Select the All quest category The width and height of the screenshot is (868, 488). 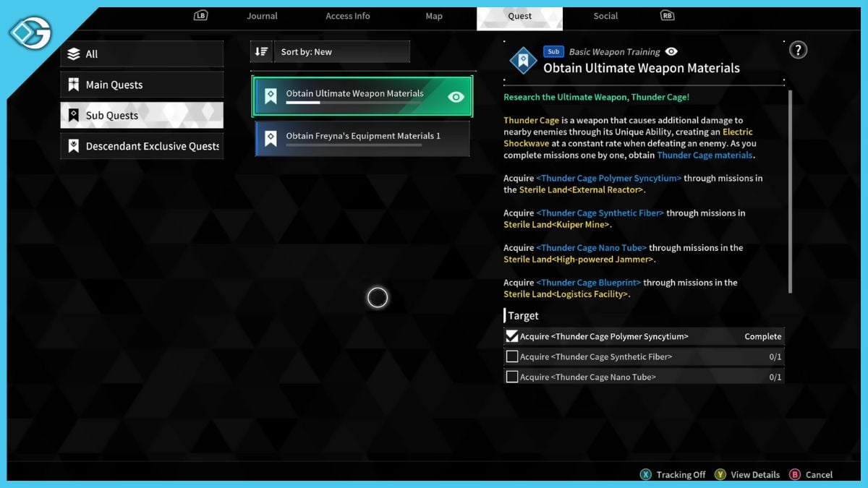[x=142, y=54]
